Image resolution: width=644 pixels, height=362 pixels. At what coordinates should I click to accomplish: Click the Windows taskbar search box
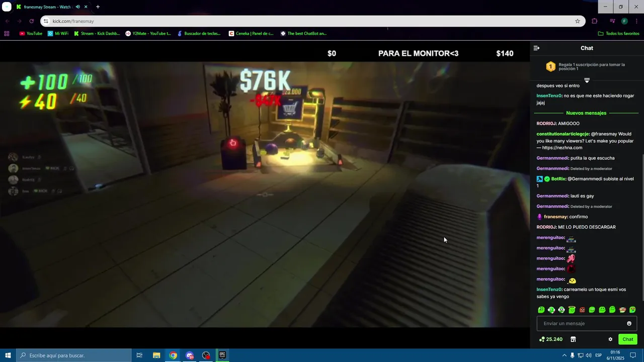73,355
